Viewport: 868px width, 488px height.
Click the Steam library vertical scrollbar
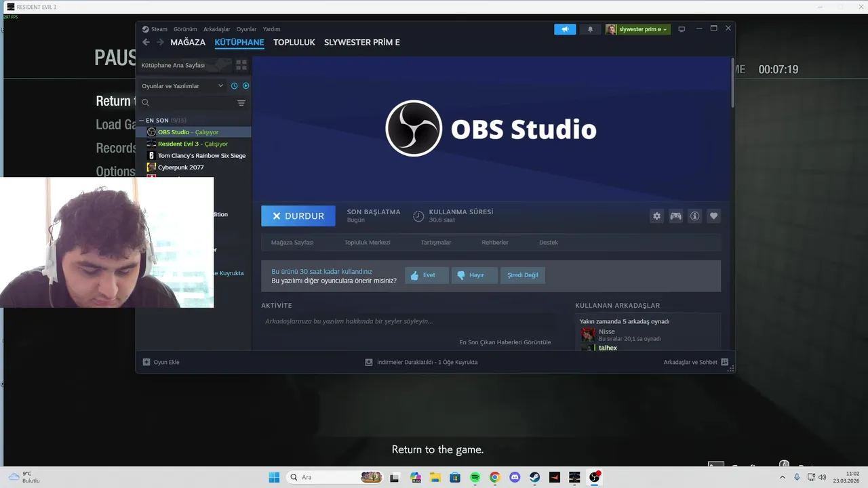732,83
